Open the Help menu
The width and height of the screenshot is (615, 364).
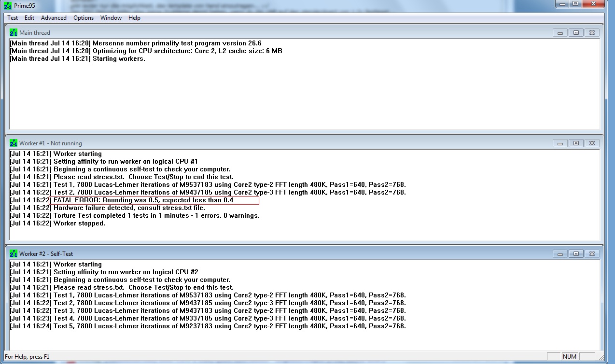(134, 18)
